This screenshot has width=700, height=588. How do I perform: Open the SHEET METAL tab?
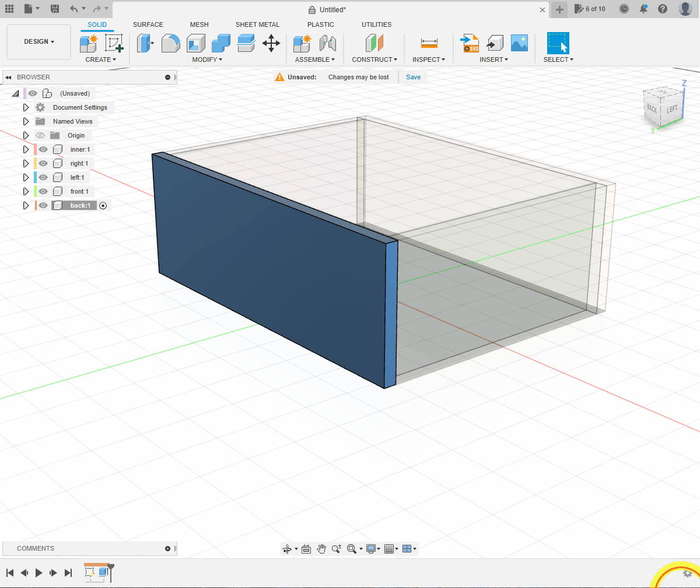tap(257, 24)
